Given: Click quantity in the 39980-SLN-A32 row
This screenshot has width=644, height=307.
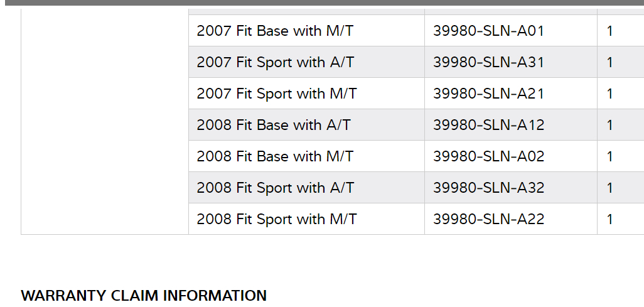Looking at the screenshot, I should 610,188.
